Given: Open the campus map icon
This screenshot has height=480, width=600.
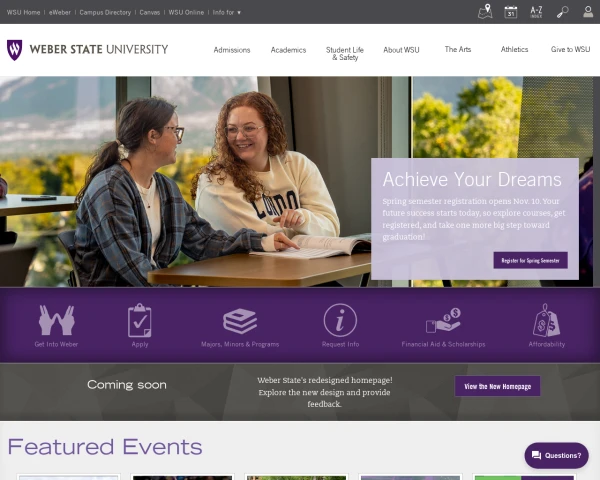Looking at the screenshot, I should coord(485,11).
